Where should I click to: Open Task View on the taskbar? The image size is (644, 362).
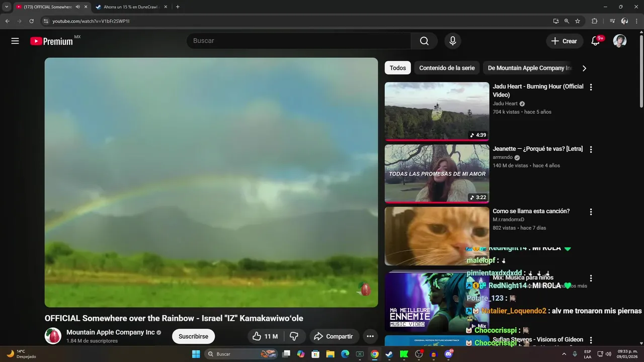click(286, 354)
